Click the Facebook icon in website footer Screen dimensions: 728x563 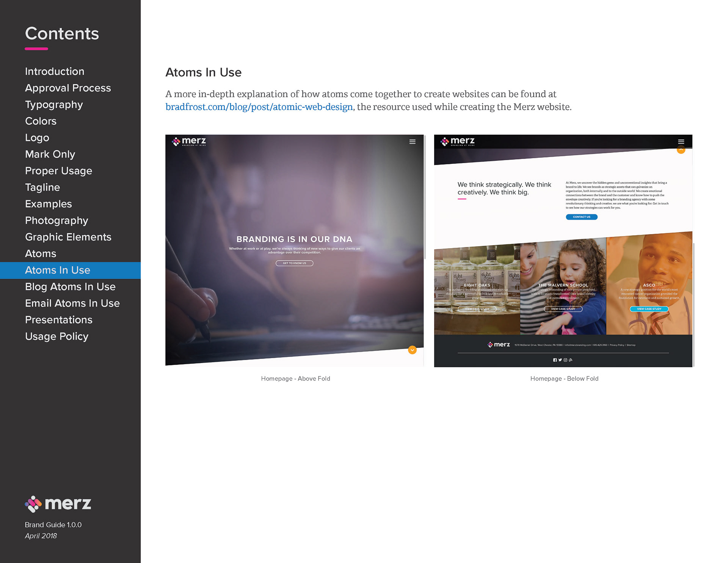(555, 360)
